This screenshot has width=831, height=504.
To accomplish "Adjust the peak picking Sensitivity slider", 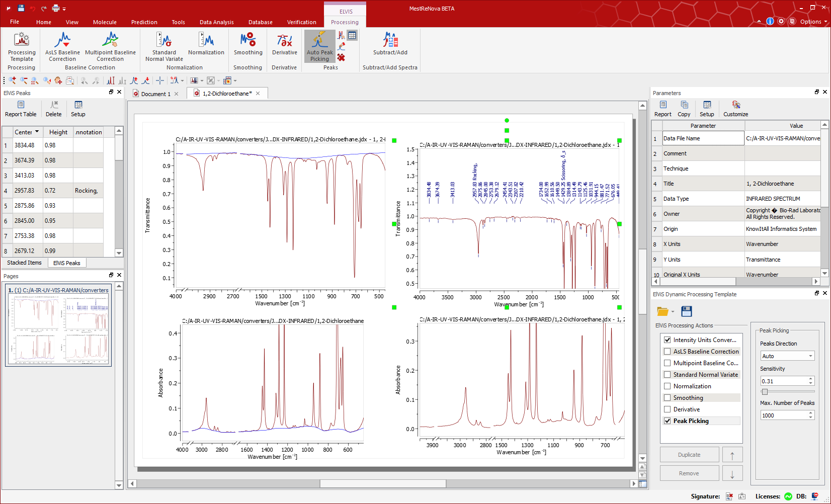I will coord(765,392).
